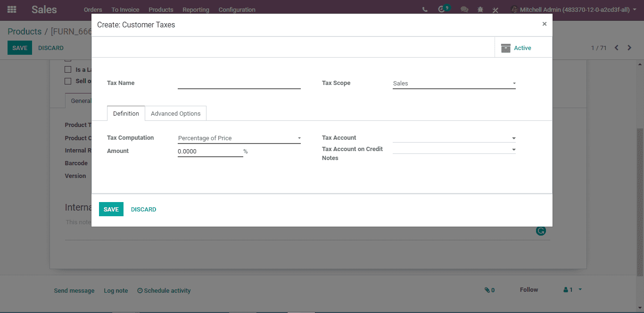The height and width of the screenshot is (313, 644).
Task: Toggle the Sell o... checkbox behind dialog
Action: tap(68, 81)
